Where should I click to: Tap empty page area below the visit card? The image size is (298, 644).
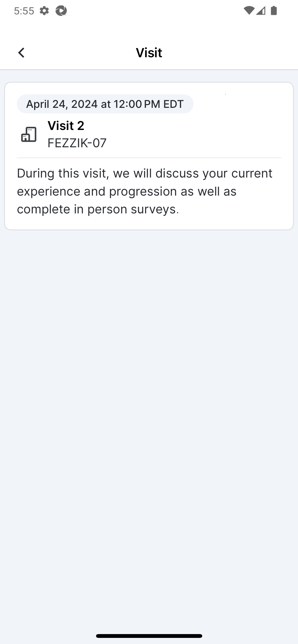click(x=149, y=407)
